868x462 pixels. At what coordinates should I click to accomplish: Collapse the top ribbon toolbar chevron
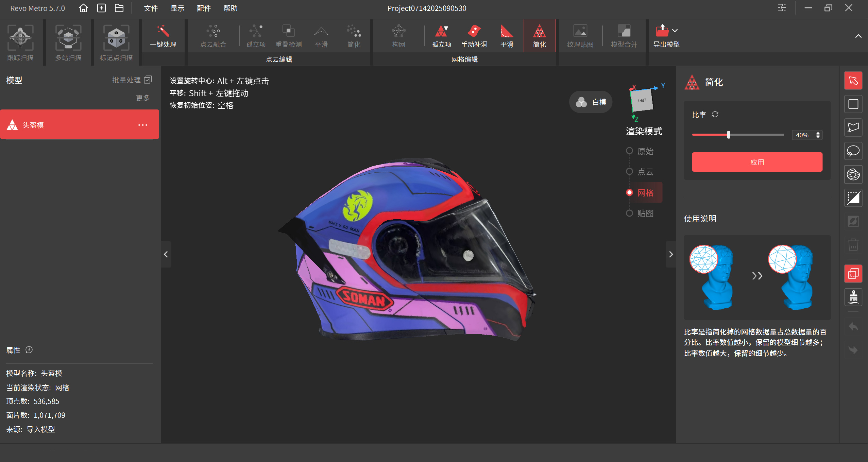(x=858, y=36)
